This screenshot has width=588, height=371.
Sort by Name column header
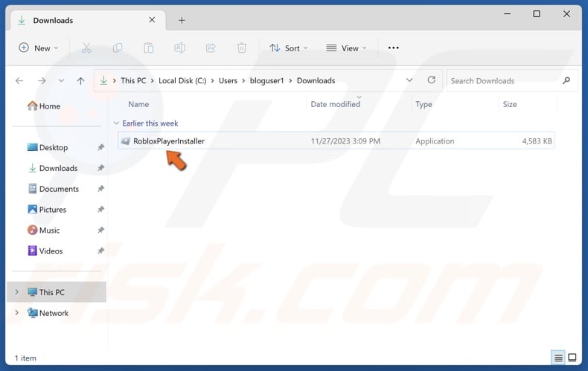(138, 104)
